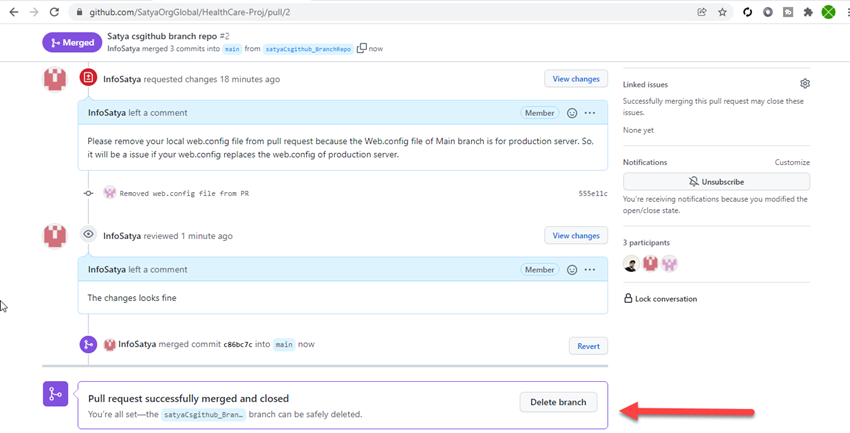Open the green profile avatar in toolbar
850x433 pixels.
(828, 12)
